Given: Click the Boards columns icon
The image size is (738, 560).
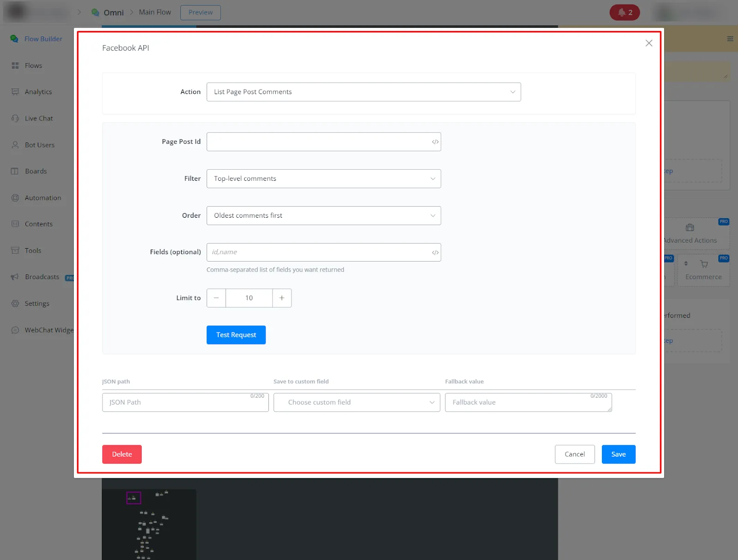Looking at the screenshot, I should point(15,171).
